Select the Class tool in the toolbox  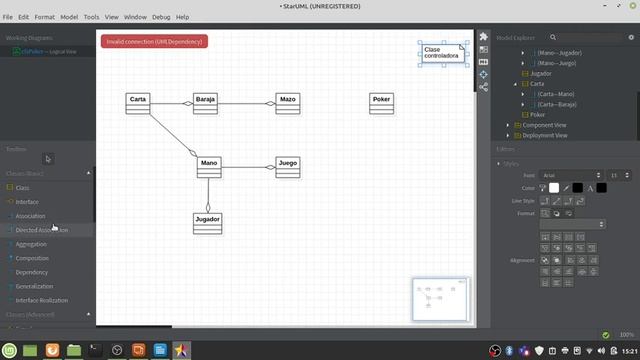click(x=22, y=188)
